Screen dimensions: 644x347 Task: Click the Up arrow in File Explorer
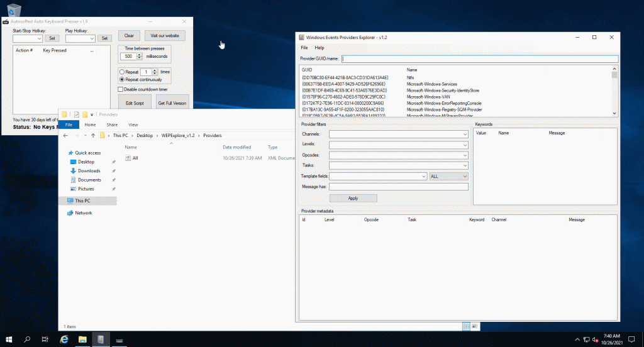(93, 136)
